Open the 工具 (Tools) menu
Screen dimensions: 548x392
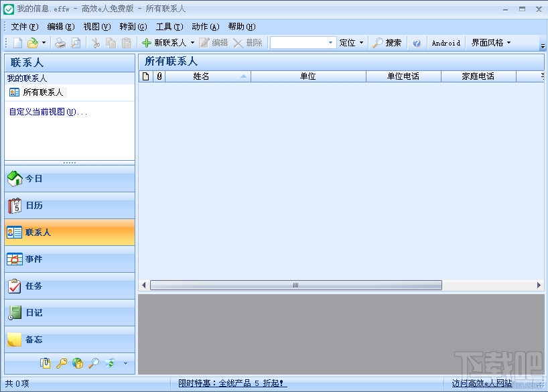pyautogui.click(x=169, y=27)
